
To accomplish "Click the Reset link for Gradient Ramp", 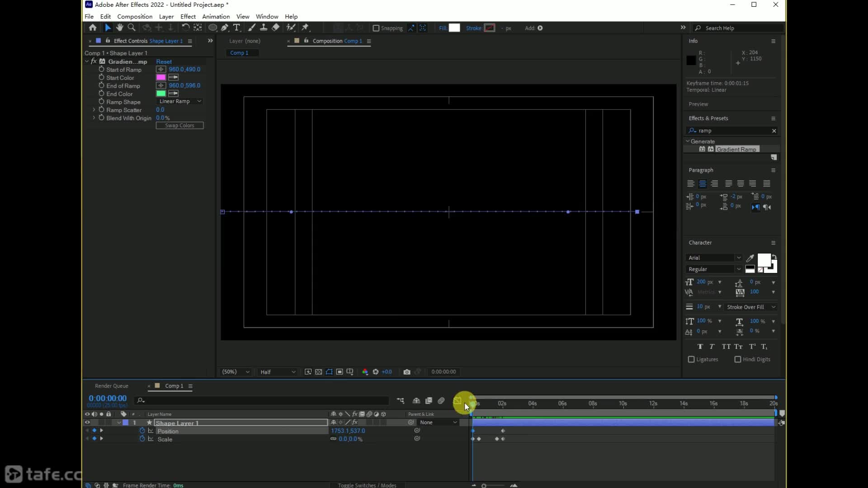I will [x=164, y=62].
